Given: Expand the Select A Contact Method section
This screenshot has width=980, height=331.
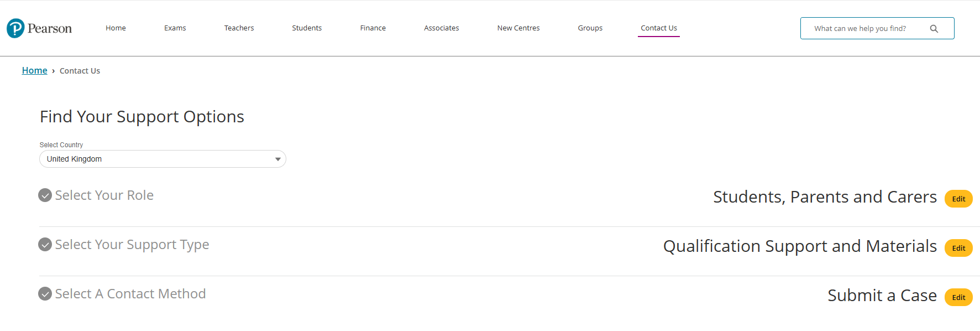Looking at the screenshot, I should tap(130, 294).
